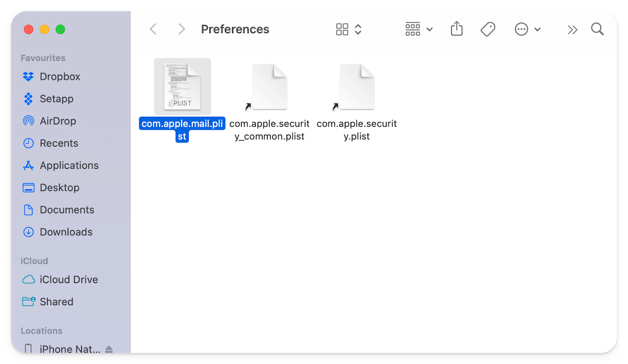Open the Tags toolbar icon
This screenshot has height=364, width=628.
coord(488,29)
